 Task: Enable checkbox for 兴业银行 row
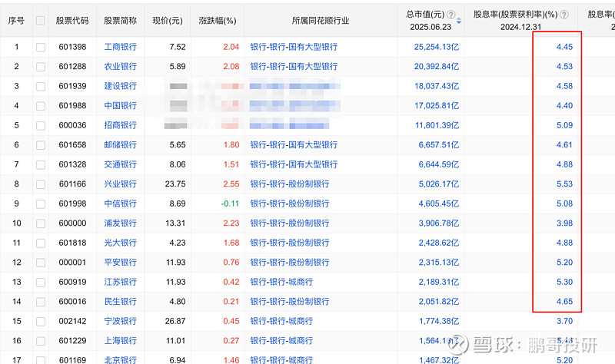click(x=41, y=184)
